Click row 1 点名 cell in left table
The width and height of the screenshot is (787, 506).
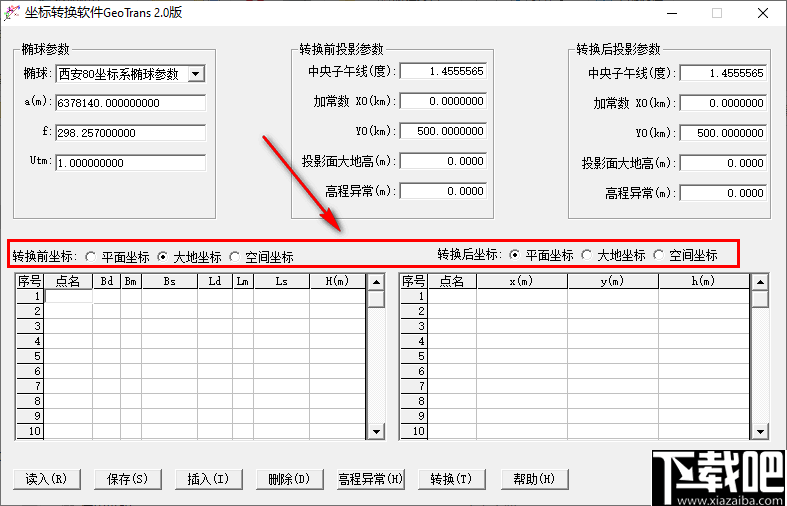tap(69, 296)
